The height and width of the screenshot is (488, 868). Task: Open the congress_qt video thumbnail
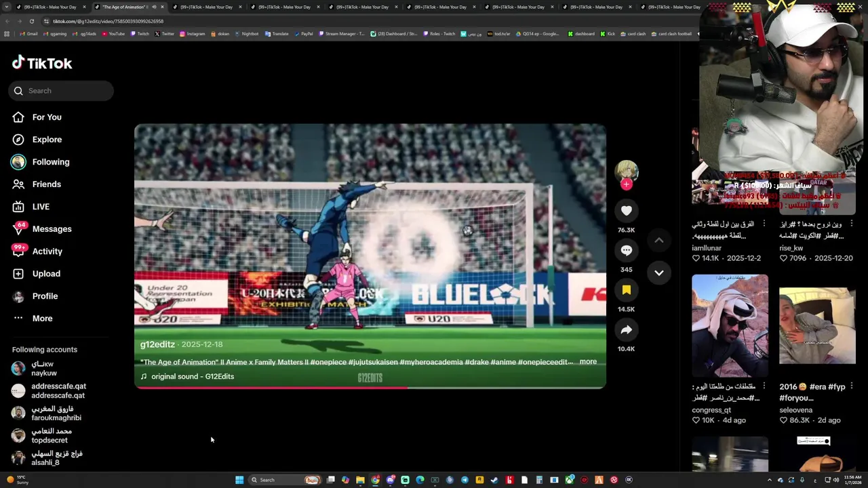(730, 325)
